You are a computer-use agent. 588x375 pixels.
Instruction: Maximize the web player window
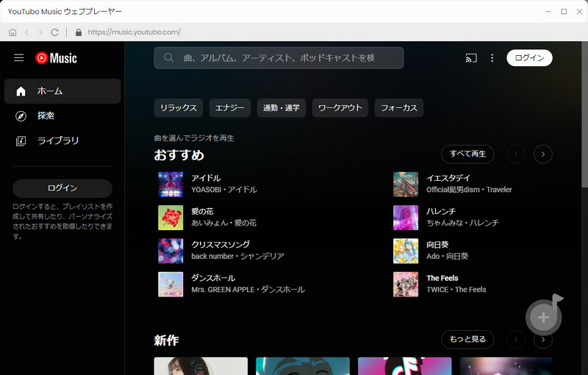(x=564, y=12)
